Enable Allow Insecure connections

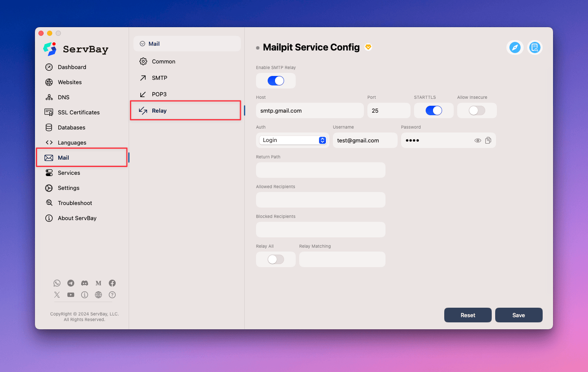[x=477, y=110]
